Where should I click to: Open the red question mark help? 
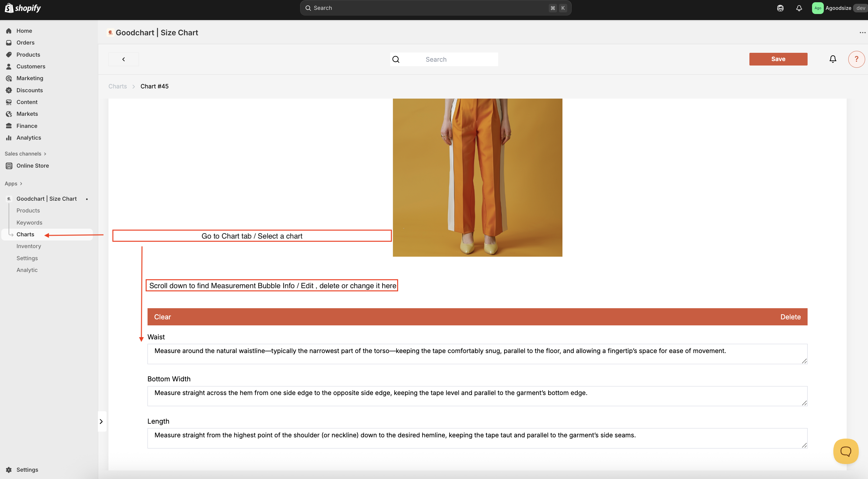point(856,59)
